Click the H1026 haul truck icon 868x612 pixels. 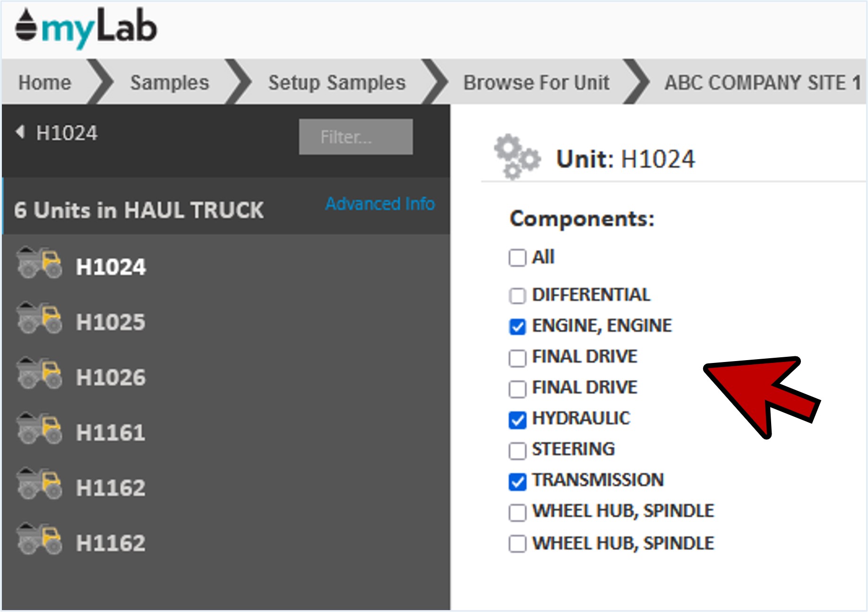(x=39, y=373)
